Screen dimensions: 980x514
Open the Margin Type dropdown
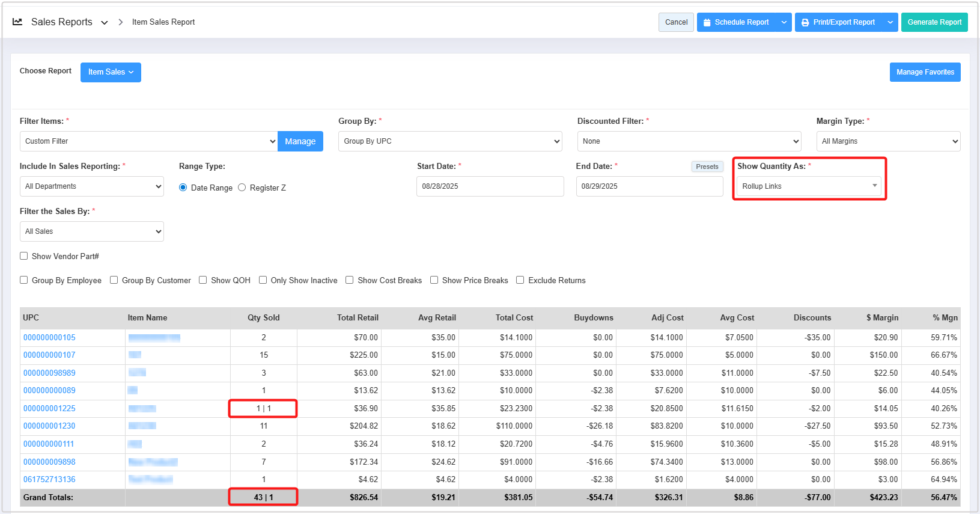888,141
